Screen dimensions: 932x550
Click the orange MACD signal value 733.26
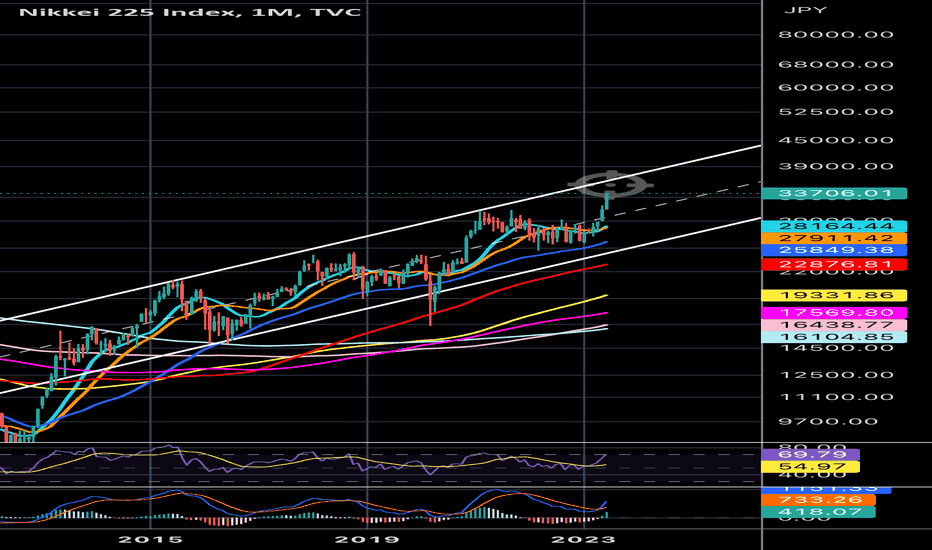click(x=818, y=500)
